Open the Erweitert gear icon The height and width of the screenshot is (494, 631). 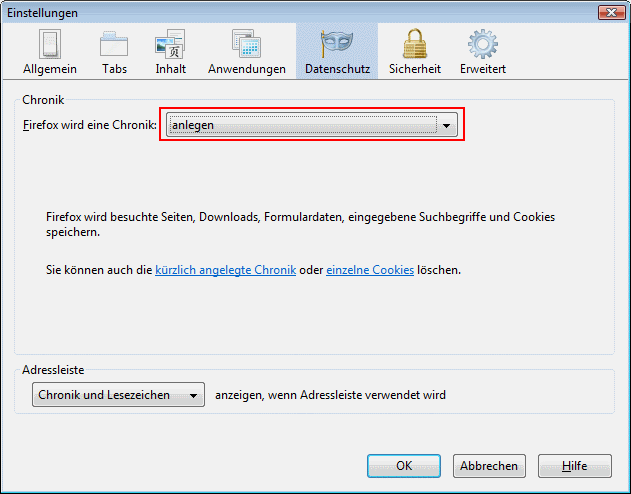pos(483,45)
